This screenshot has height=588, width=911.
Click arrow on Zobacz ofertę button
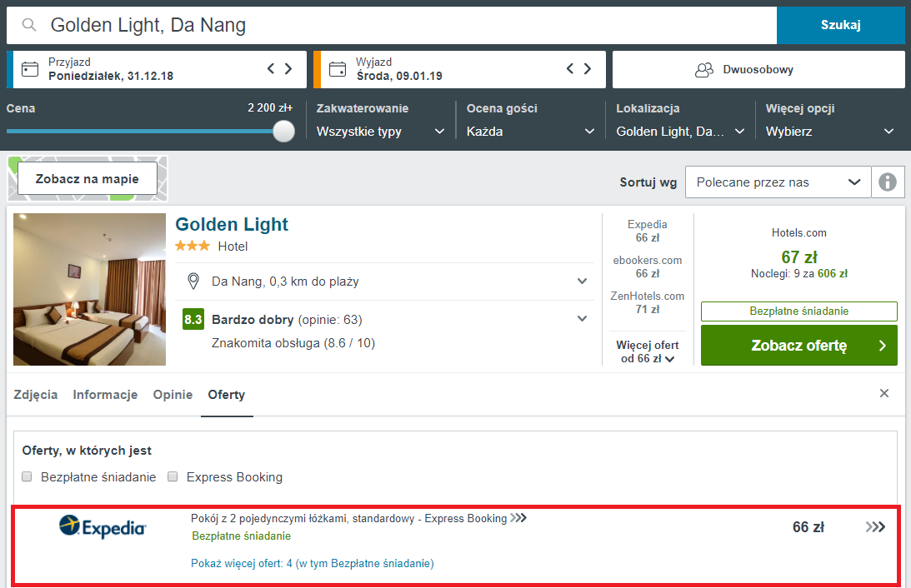(x=883, y=346)
